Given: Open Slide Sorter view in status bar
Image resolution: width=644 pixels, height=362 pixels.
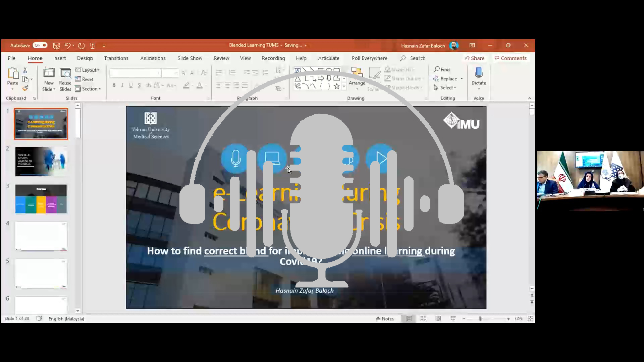Looking at the screenshot, I should pos(423,319).
